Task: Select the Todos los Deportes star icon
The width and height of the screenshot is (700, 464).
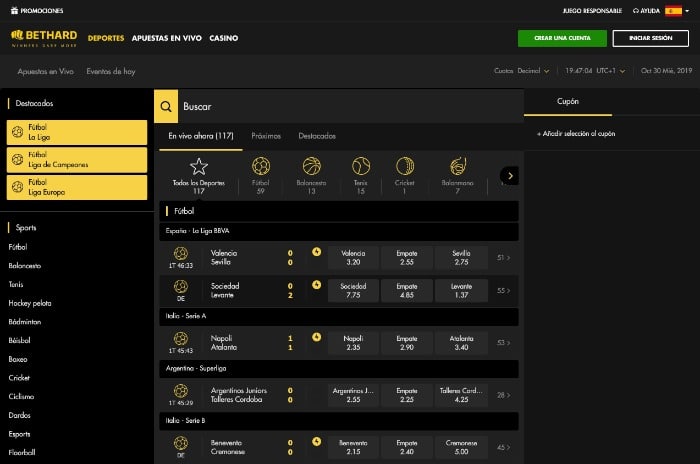Action: (199, 167)
